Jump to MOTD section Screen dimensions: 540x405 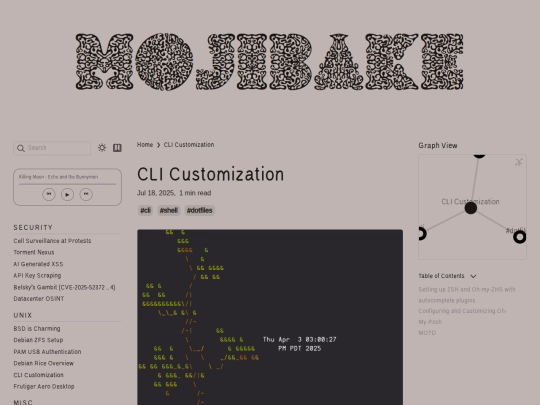tap(427, 333)
